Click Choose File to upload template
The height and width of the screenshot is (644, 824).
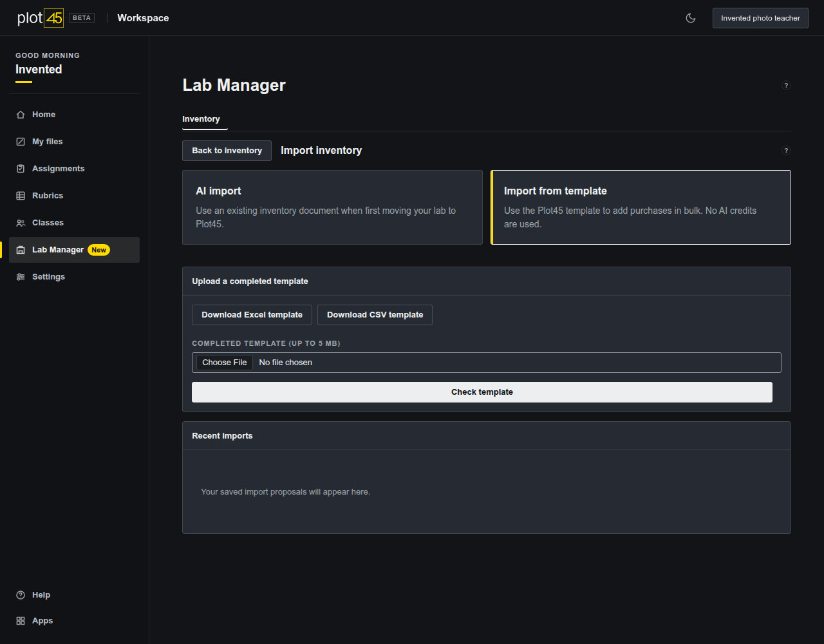tap(225, 363)
